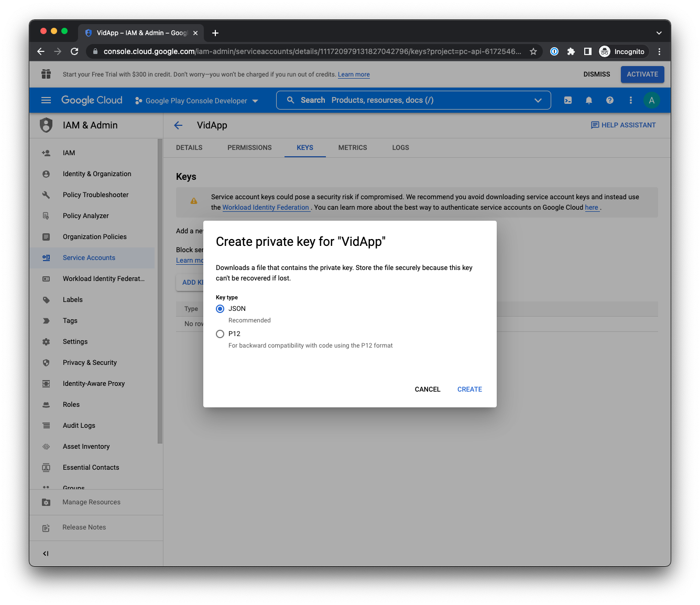Click the Identity-Aware Proxy sidebar icon
Screen dimensions: 700x605
(46, 384)
